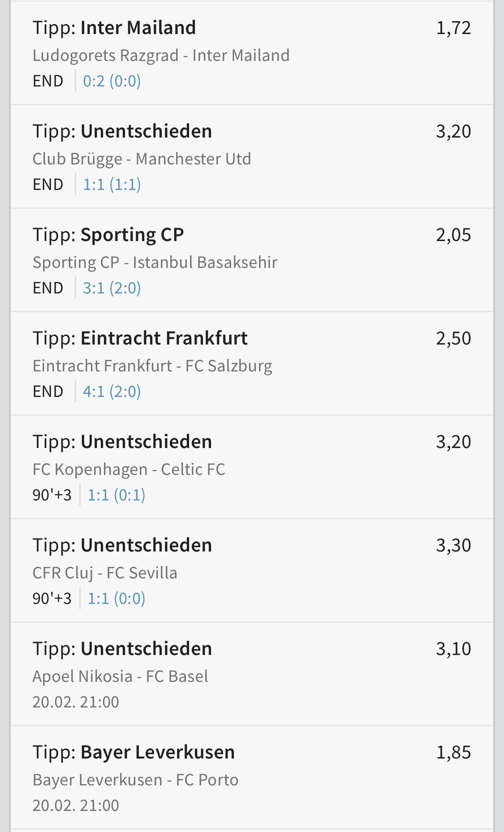Open the FC Kopenhagen - Celtic FC match

point(129,470)
